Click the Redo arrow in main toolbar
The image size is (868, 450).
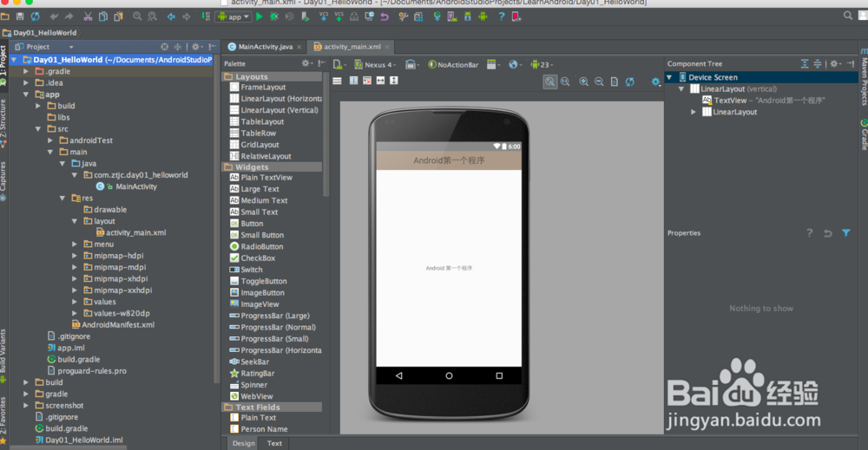coord(69,16)
